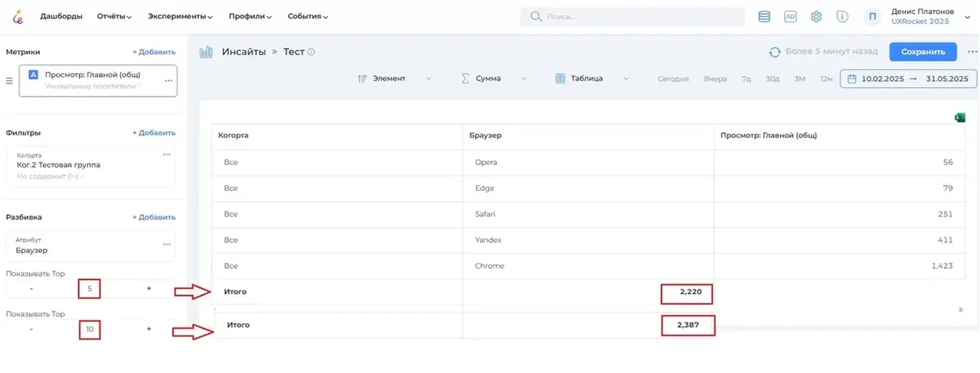Click the search input field
This screenshot has height=373, width=980.
632,16
